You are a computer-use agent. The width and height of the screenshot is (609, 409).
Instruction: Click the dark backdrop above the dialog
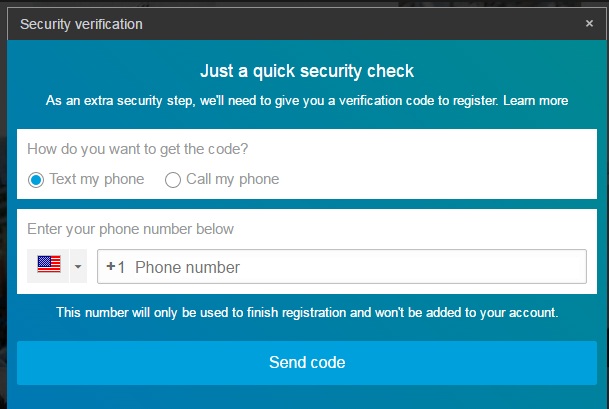click(300, 5)
